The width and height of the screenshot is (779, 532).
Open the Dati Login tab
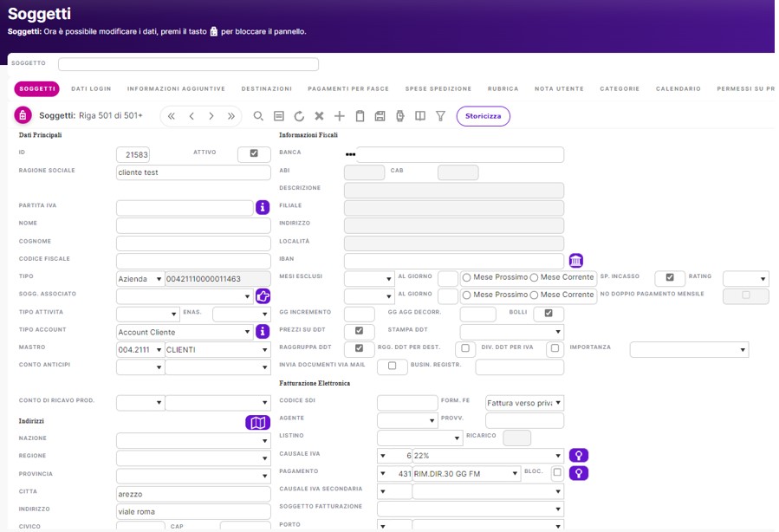tap(91, 88)
